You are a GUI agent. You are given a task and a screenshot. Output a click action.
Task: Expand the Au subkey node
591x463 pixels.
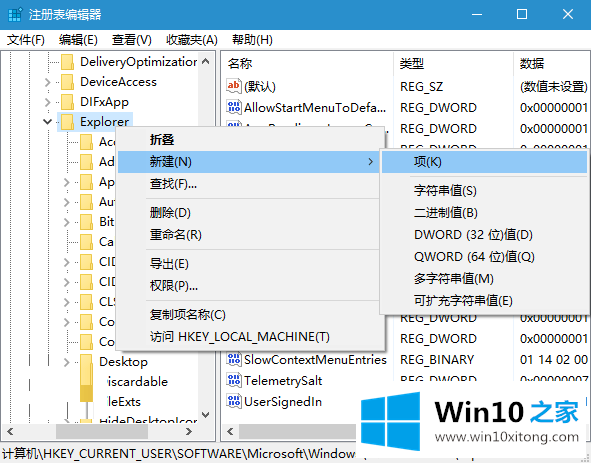pos(67,202)
